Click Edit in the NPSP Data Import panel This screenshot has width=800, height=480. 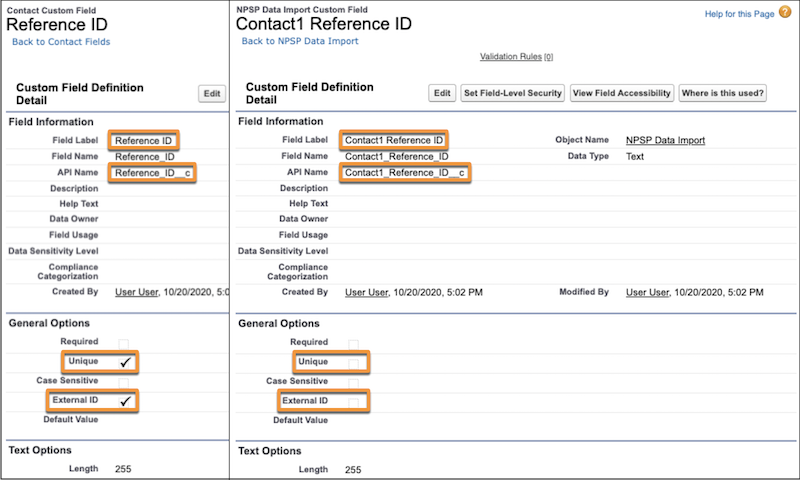click(442, 93)
